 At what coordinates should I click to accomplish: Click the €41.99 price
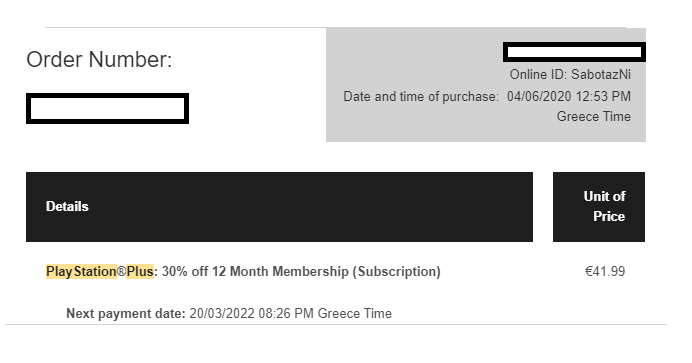pos(605,271)
